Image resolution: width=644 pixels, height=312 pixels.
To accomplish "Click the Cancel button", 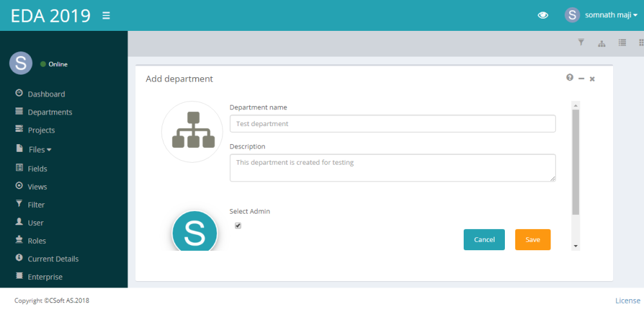I will click(x=484, y=239).
